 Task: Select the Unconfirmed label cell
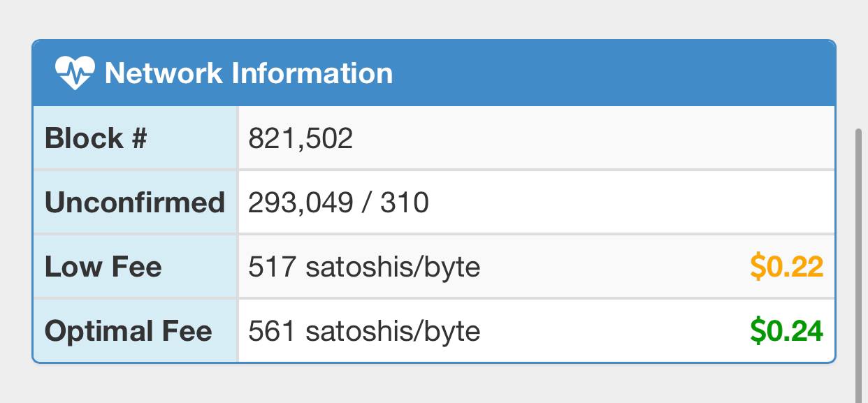pyautogui.click(x=136, y=203)
